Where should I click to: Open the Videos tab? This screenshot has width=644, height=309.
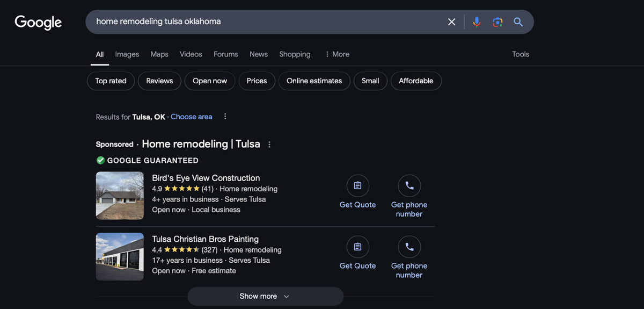tap(191, 54)
